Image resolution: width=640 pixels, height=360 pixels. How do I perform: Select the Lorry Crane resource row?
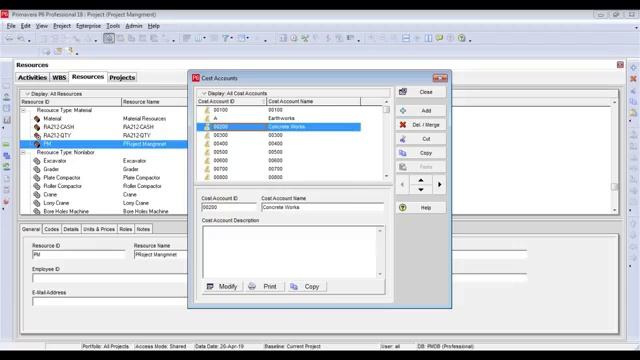[104, 203]
